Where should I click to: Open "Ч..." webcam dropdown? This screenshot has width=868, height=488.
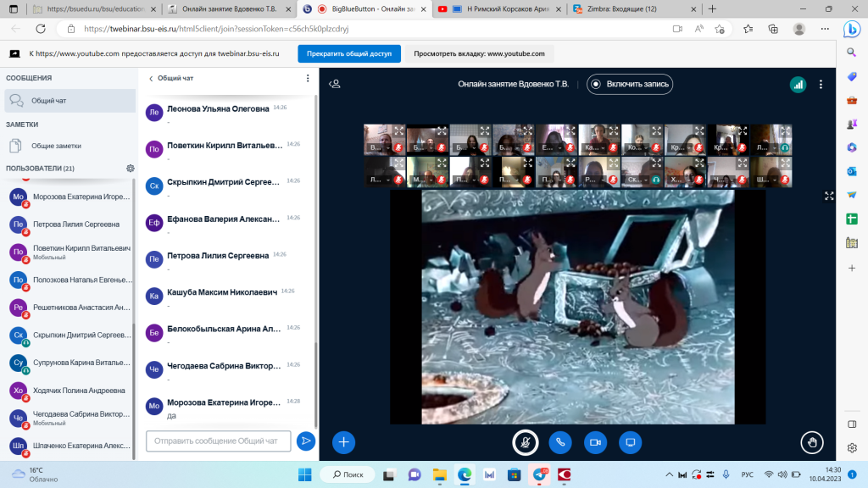(723, 180)
